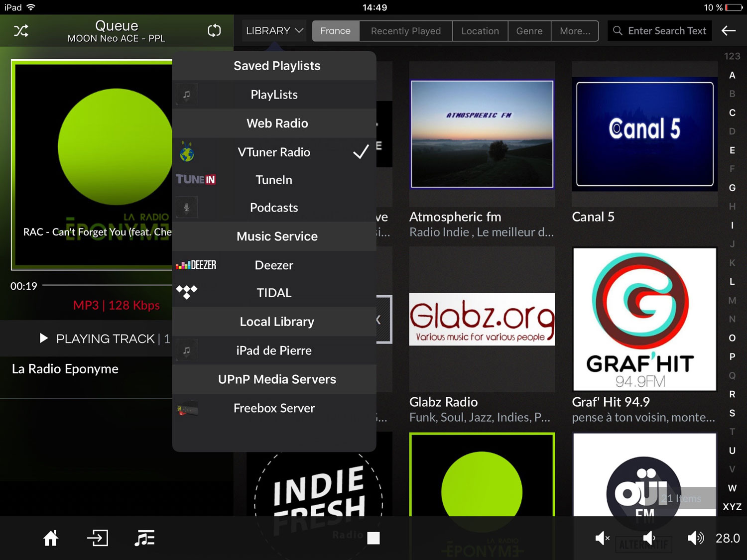
Task: Lower volume with the small speaker icon
Action: (x=649, y=538)
